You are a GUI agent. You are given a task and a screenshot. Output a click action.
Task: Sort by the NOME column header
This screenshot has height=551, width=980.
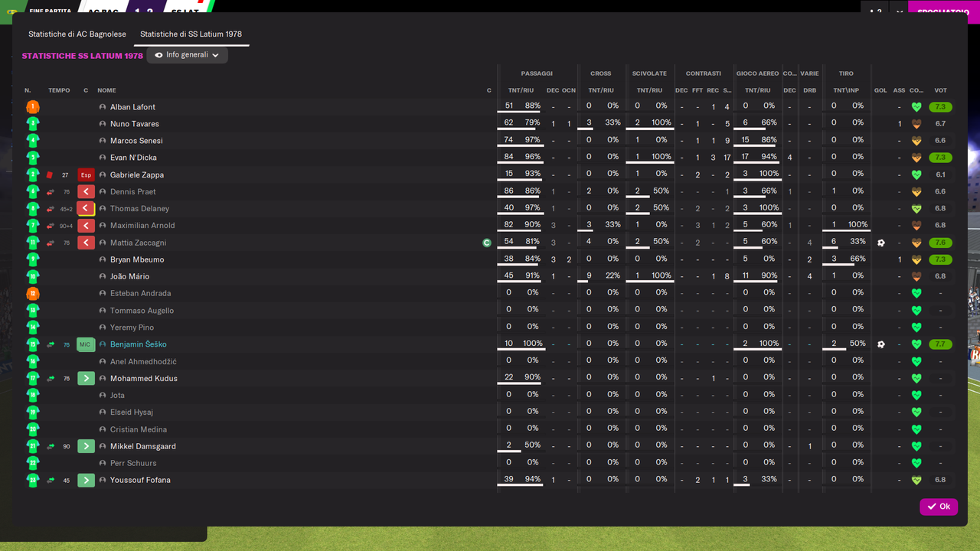click(106, 90)
